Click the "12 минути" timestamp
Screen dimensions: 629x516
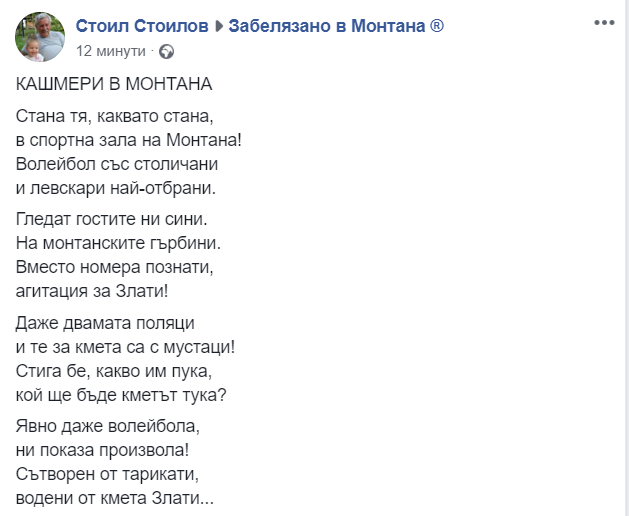pyautogui.click(x=111, y=51)
